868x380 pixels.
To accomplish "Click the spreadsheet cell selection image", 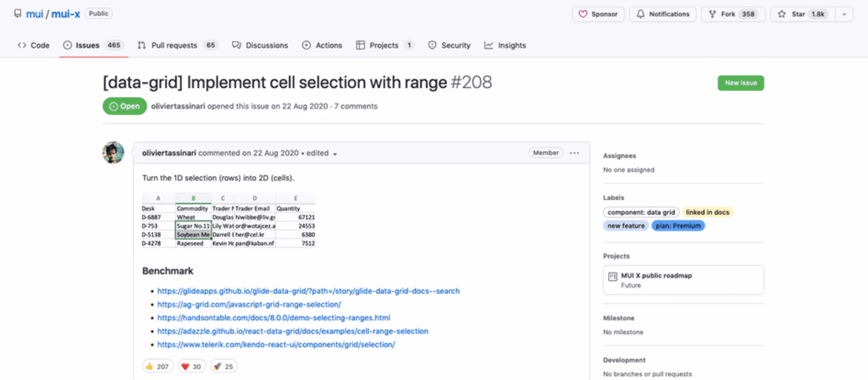I will 228,220.
